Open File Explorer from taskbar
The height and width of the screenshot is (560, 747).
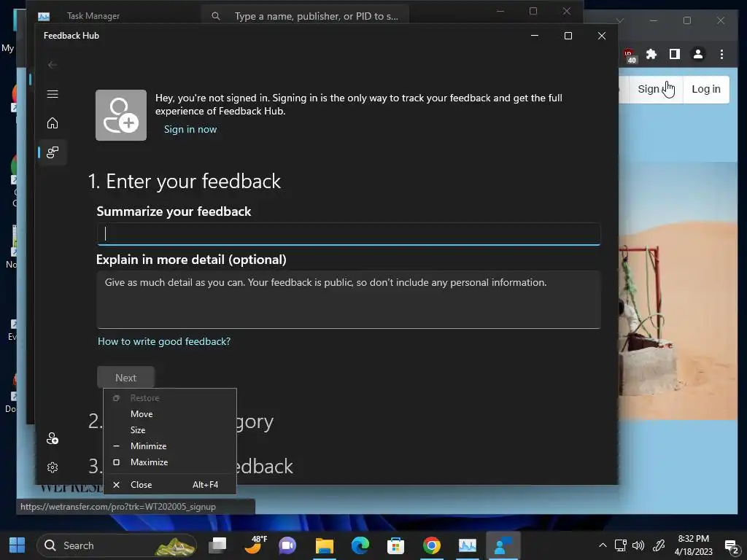click(325, 545)
